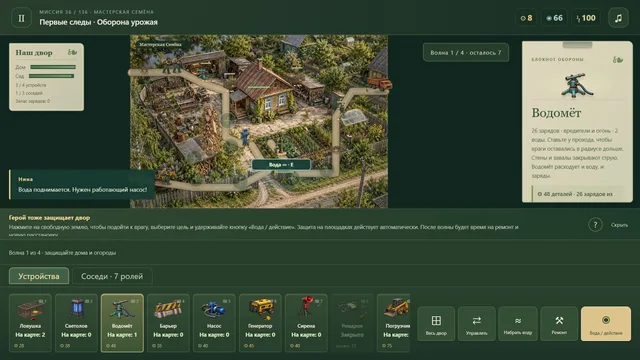The height and width of the screenshot is (360, 640).
Task: Click the Запас зарядов: 0 line
Action: coord(33,101)
